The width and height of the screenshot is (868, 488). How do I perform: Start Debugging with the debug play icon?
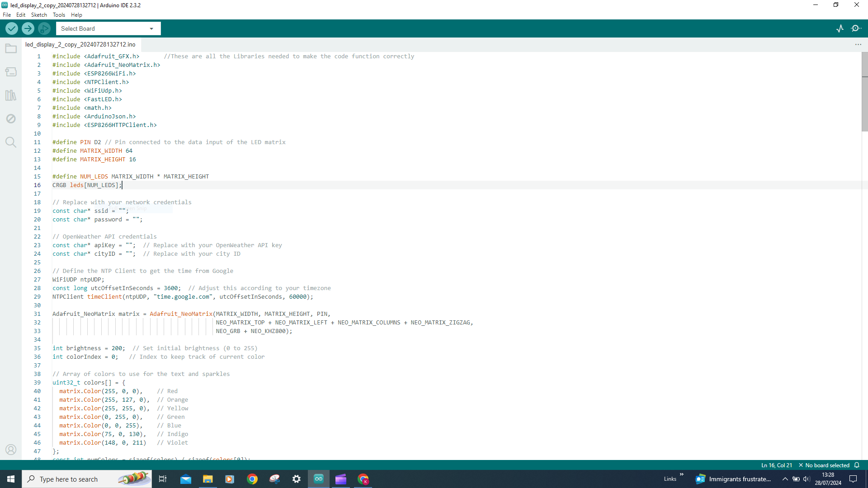44,28
